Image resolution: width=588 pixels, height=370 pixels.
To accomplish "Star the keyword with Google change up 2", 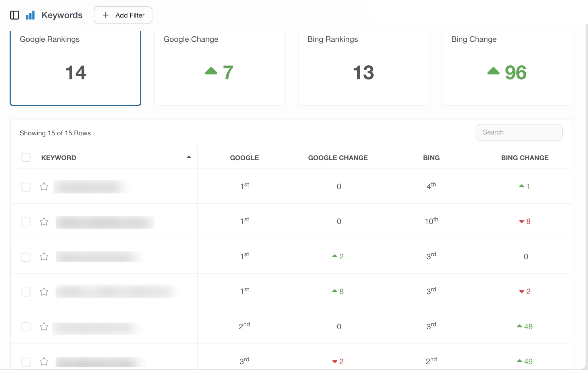I will coord(44,257).
